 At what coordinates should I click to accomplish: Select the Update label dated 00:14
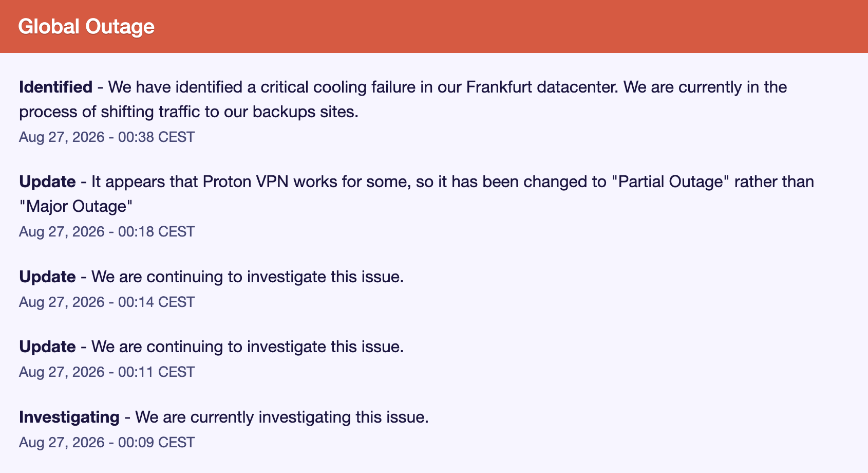[x=47, y=277]
